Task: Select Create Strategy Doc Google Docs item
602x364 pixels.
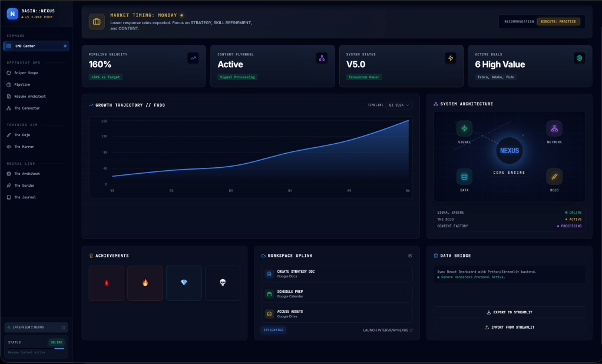Action: 336,273
